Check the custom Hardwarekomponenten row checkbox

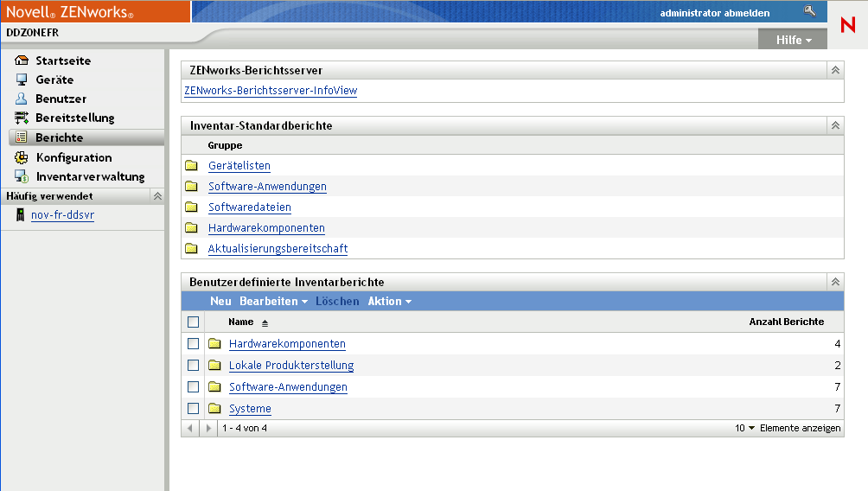coord(193,344)
